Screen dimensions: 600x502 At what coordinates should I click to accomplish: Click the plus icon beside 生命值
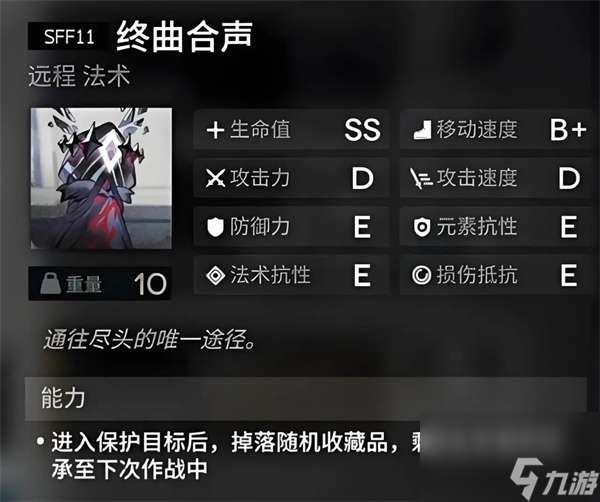215,130
